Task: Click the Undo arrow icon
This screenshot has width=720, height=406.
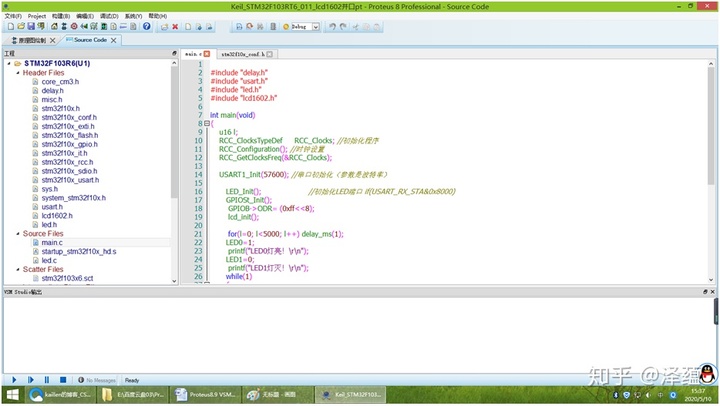Action: coord(332,27)
